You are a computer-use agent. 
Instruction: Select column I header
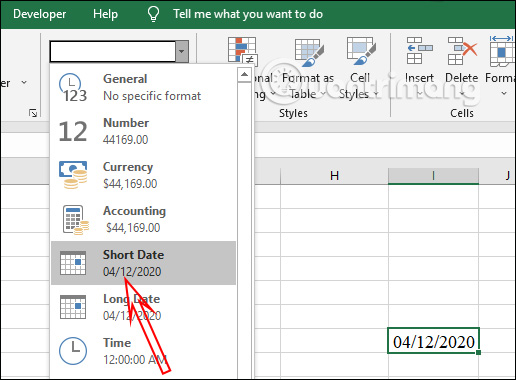433,176
